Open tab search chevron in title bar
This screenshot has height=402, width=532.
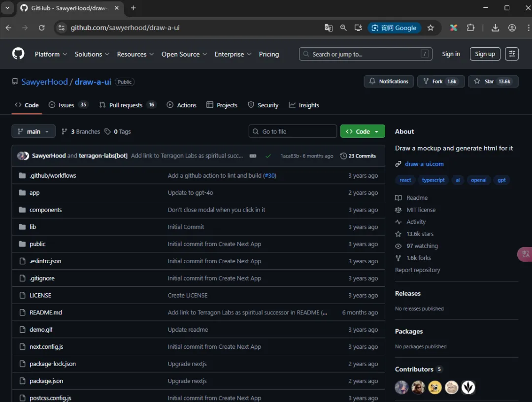pos(7,8)
